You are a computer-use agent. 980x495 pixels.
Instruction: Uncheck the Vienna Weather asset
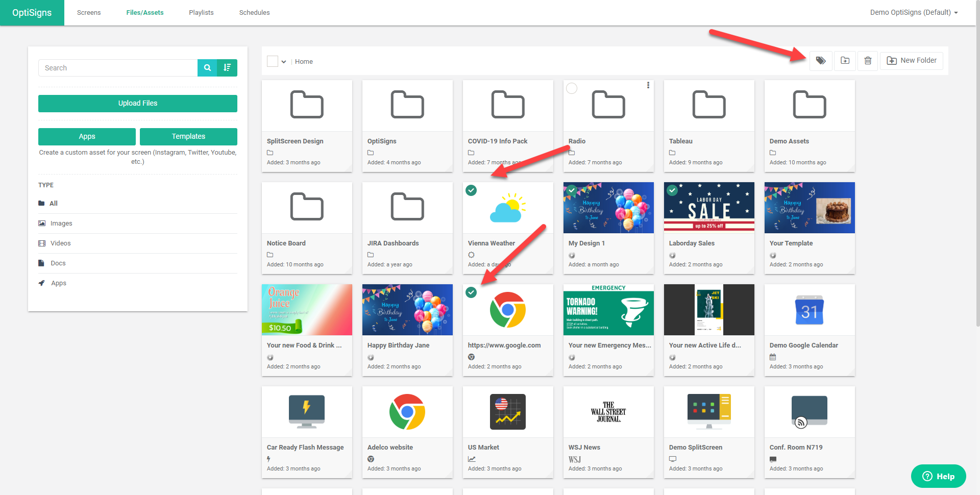click(471, 190)
